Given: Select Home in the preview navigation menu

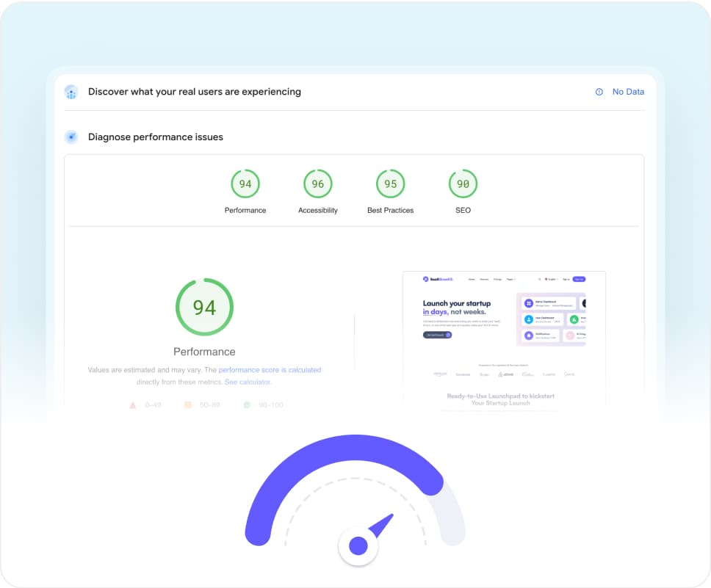Looking at the screenshot, I should [x=472, y=279].
